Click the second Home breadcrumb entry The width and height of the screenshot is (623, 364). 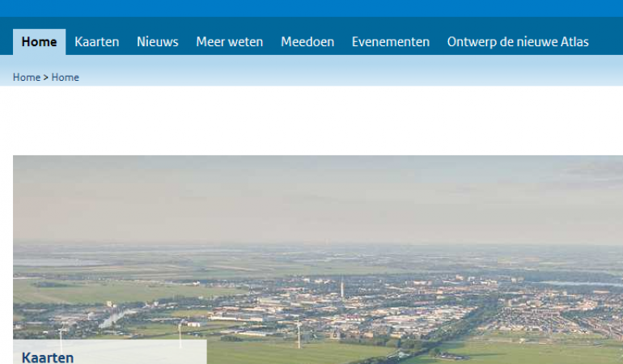coord(66,77)
